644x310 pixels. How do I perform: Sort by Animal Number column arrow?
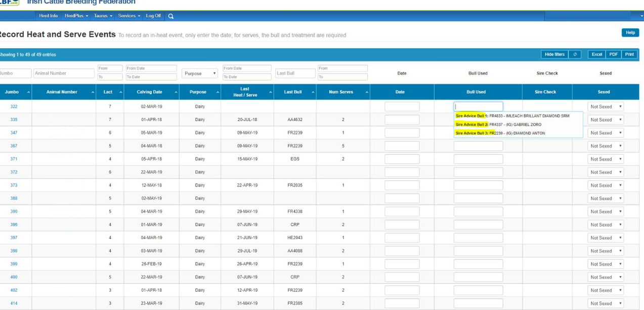[93, 92]
